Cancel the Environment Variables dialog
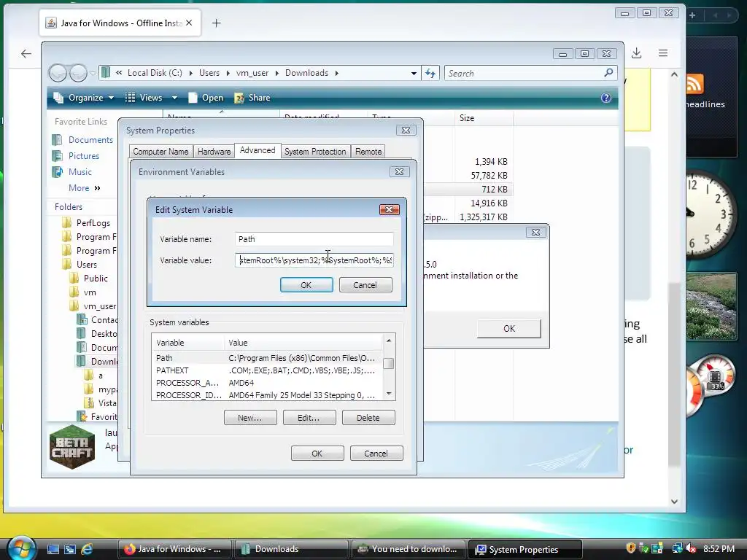Image resolution: width=747 pixels, height=560 pixels. click(x=376, y=454)
